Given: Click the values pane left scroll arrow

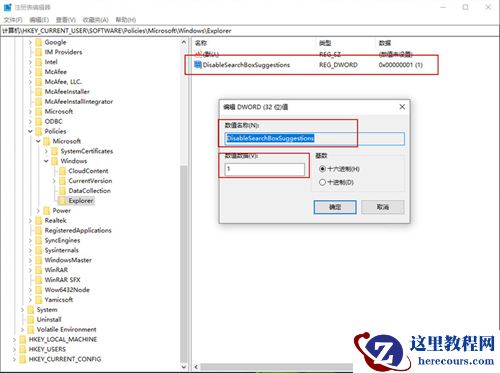Looking at the screenshot, I should 196,367.
